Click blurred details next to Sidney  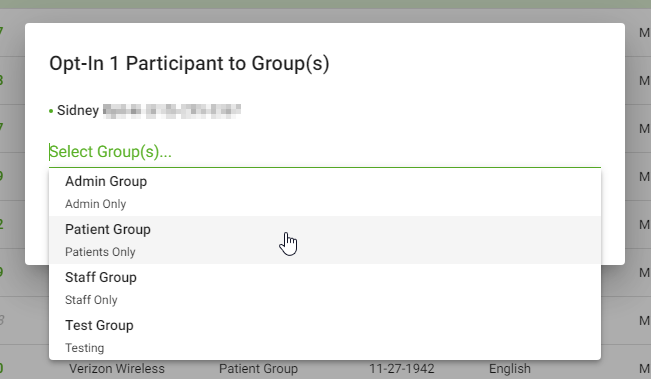172,111
